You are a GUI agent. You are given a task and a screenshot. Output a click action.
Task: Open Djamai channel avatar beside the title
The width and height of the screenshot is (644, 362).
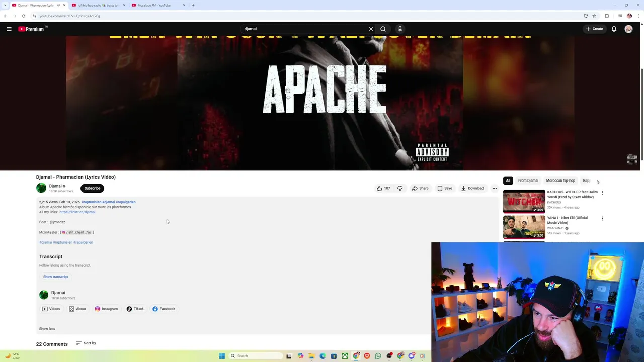41,188
